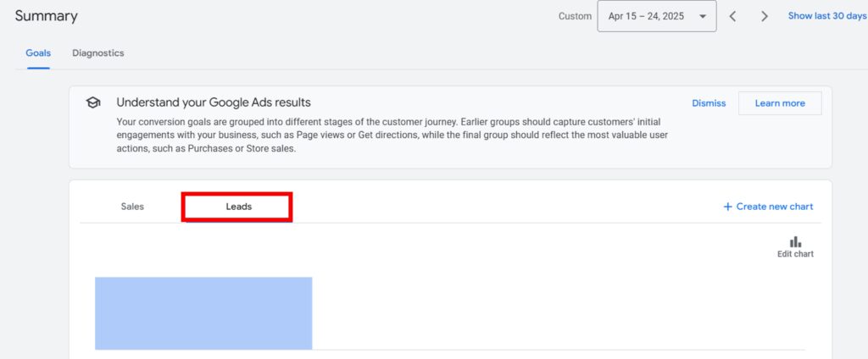Click Create new chart
The image size is (868, 359).
click(768, 207)
